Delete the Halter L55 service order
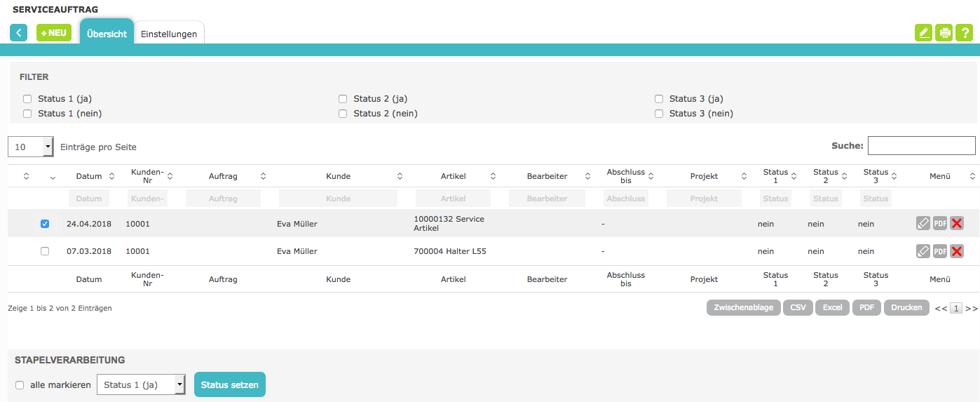Viewport: 980px width, 402px height. 956,251
